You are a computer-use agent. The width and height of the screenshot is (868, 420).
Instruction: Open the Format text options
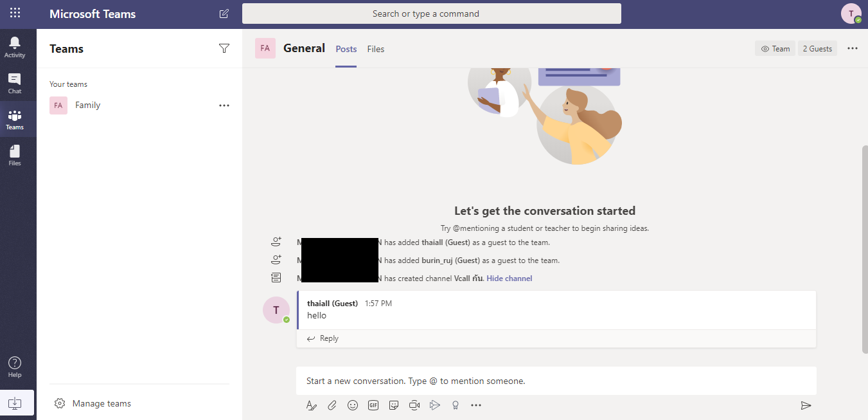312,405
